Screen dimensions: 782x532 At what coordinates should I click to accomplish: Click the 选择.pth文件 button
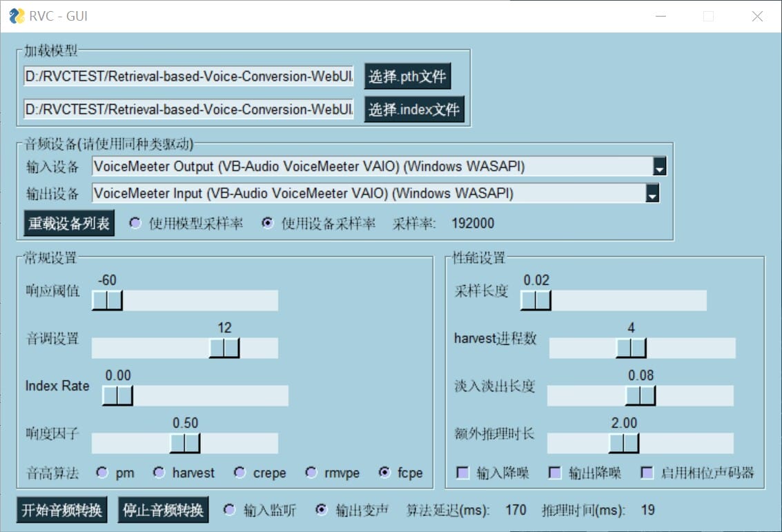(407, 76)
